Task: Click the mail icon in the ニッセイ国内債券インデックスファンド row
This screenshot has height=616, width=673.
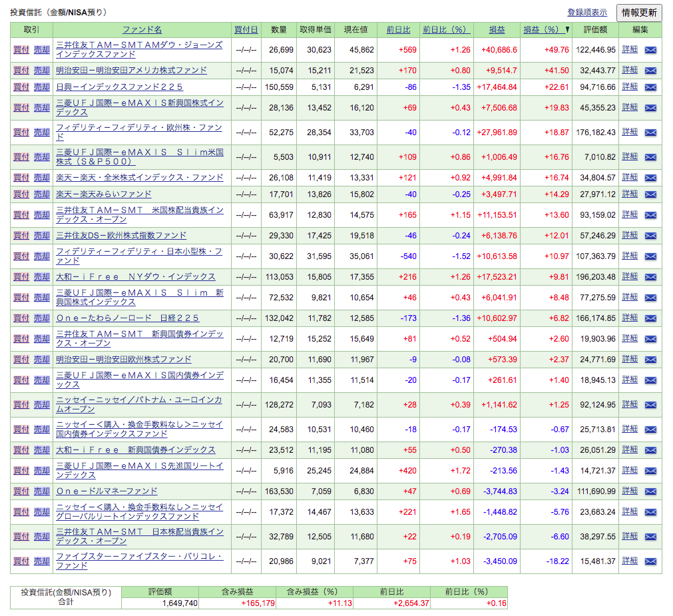Action: [650, 430]
